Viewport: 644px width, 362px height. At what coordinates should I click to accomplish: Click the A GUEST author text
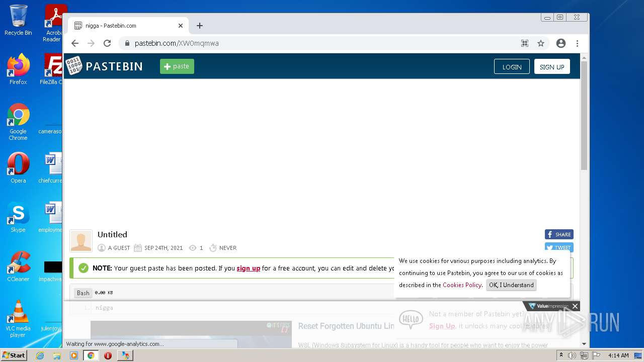point(119,248)
